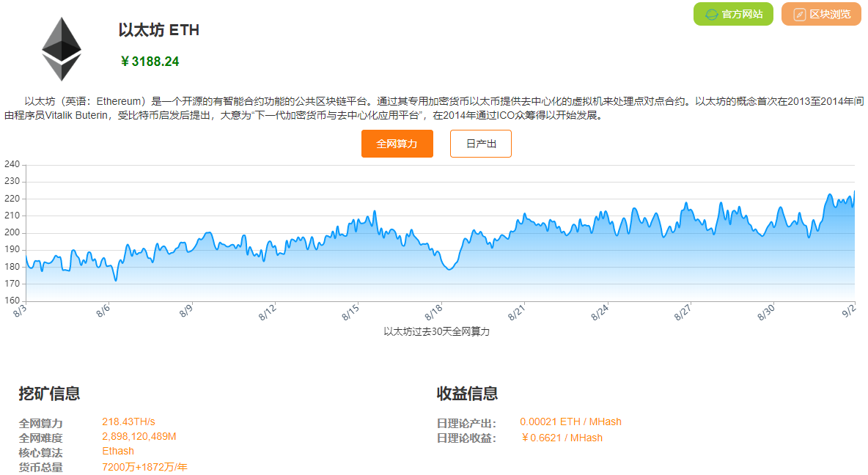
Task: Click the edit icon in 区块浏览 button
Action: (799, 15)
